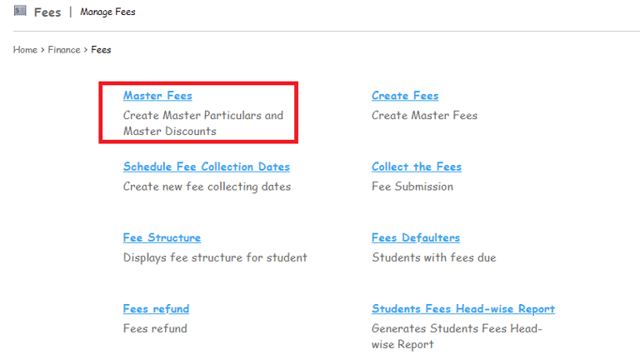Open Students Fees Head-wise Report link
The height and width of the screenshot is (364, 640).
463,309
